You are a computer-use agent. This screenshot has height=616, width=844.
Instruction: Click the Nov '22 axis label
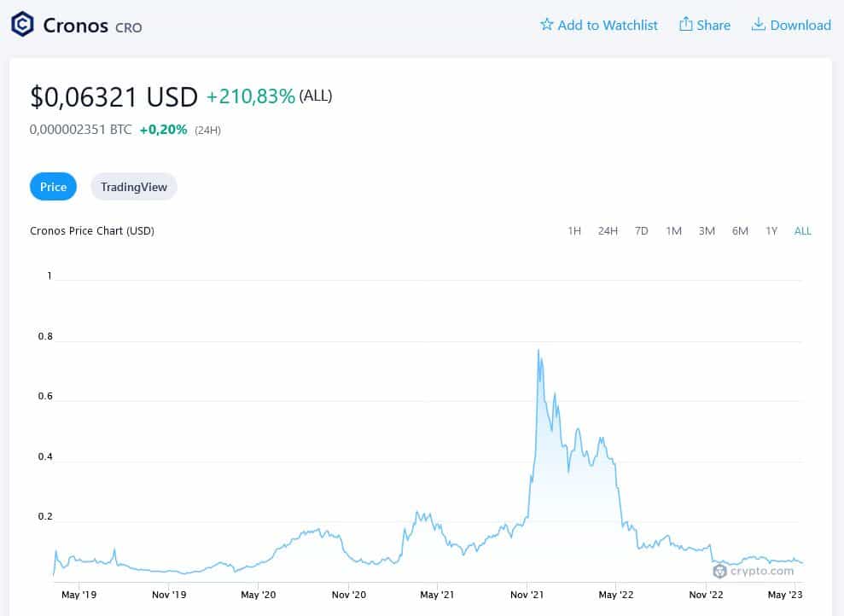coord(707,595)
